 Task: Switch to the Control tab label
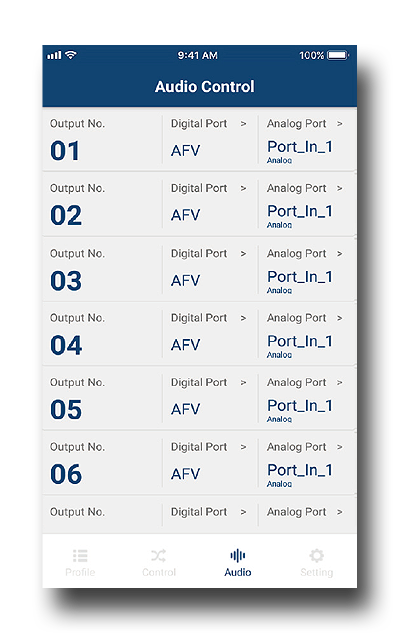159,572
